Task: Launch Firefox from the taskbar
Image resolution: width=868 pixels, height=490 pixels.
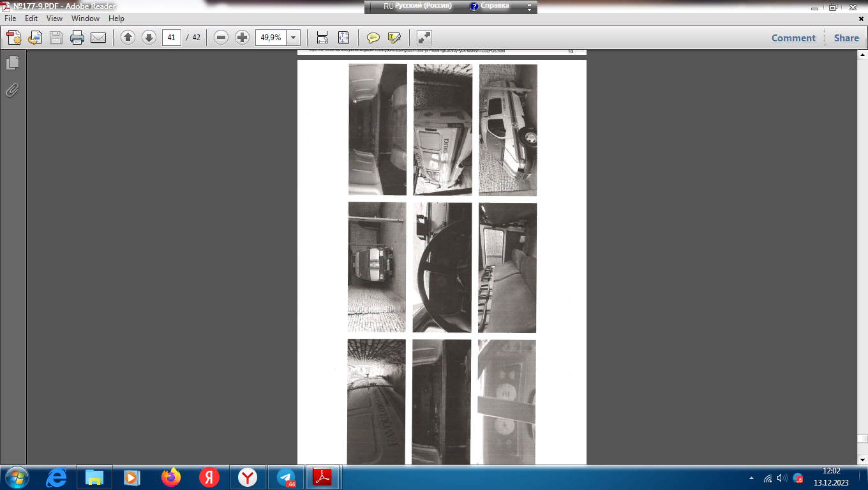Action: [171, 477]
